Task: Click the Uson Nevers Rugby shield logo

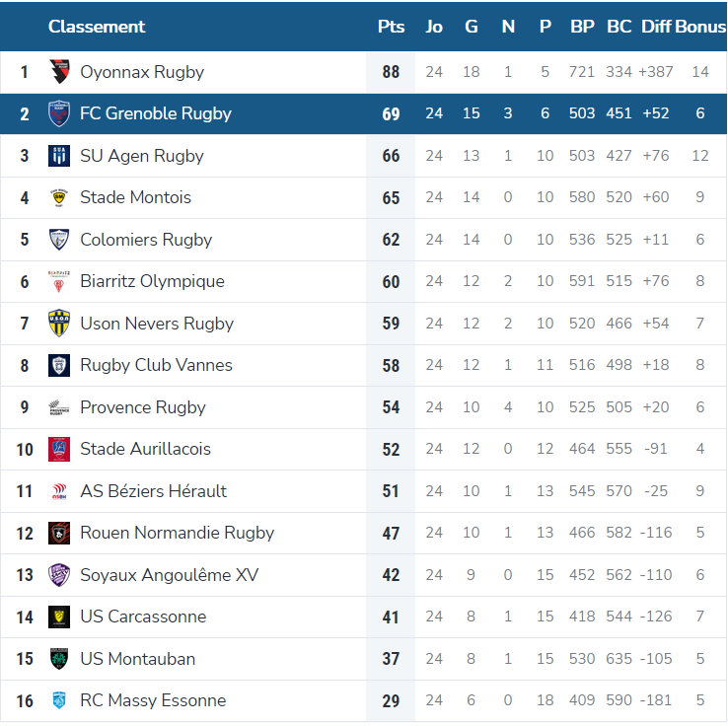Action: (59, 324)
